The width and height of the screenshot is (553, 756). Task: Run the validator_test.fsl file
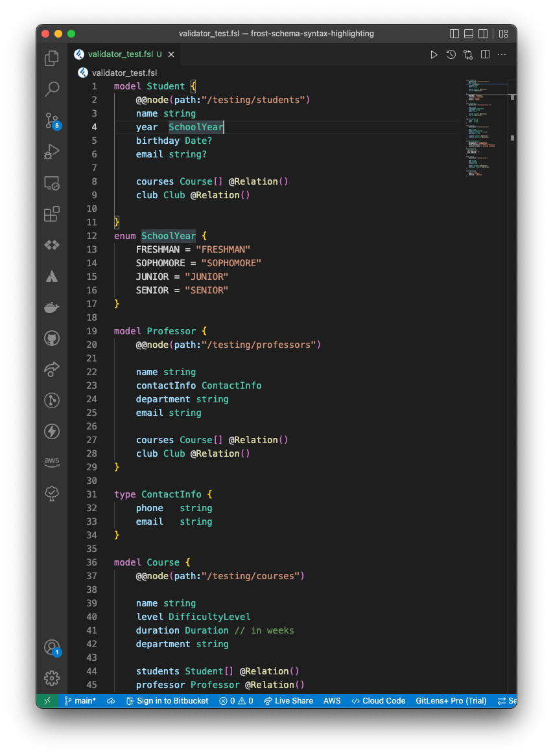pyautogui.click(x=434, y=54)
